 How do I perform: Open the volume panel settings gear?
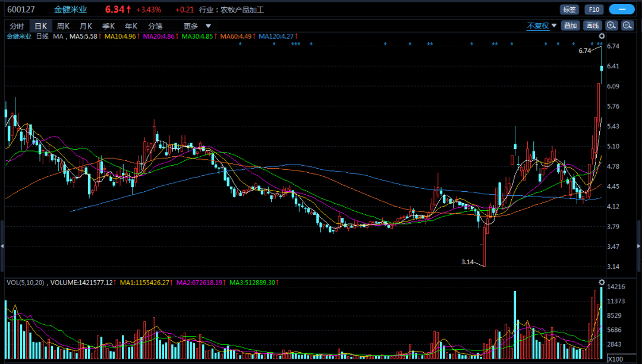(x=602, y=283)
